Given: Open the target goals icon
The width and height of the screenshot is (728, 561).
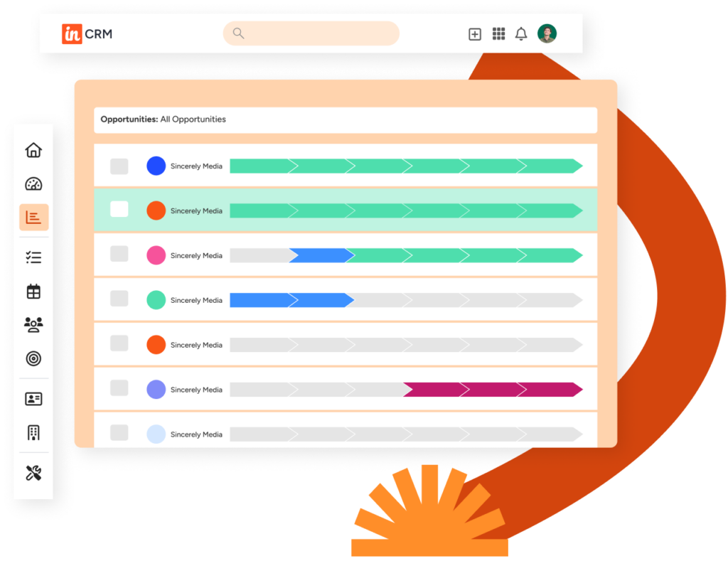Looking at the screenshot, I should tap(33, 358).
